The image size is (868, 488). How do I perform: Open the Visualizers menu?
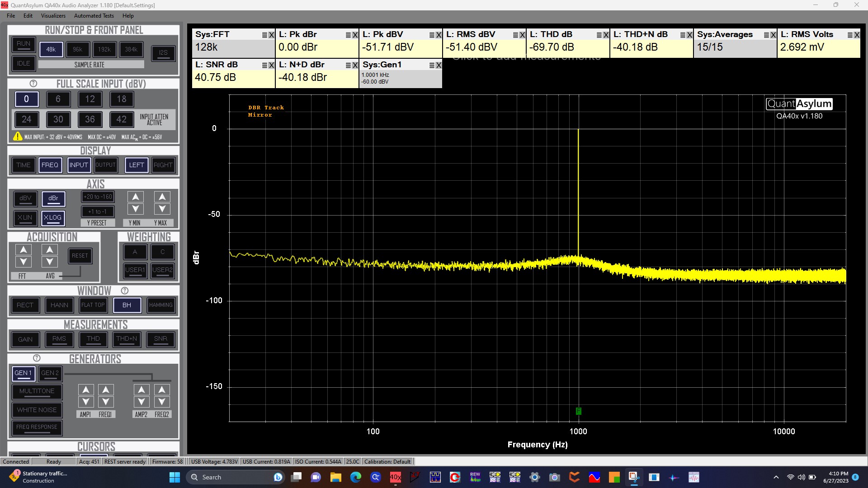[53, 15]
